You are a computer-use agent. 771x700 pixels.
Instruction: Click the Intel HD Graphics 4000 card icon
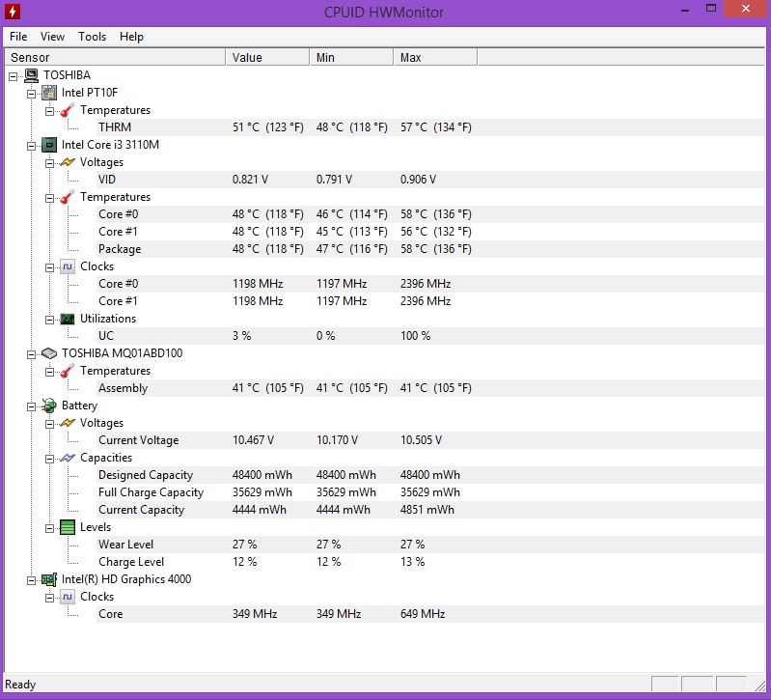tap(49, 579)
